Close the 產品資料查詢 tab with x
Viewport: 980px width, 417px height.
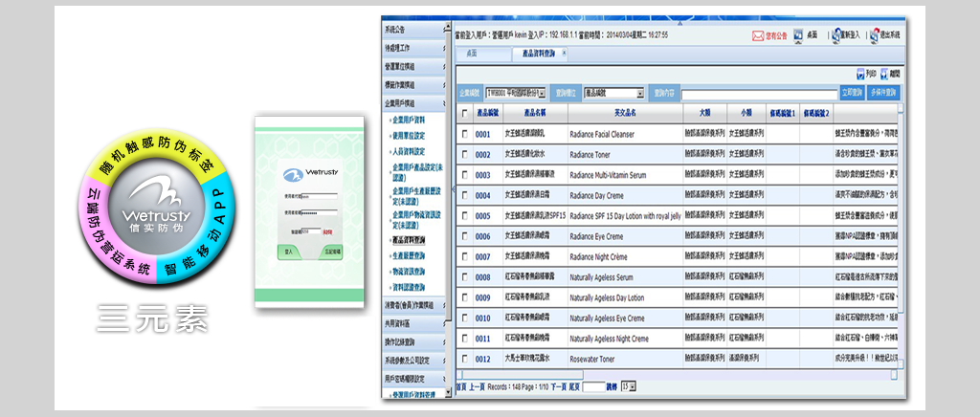(564, 54)
